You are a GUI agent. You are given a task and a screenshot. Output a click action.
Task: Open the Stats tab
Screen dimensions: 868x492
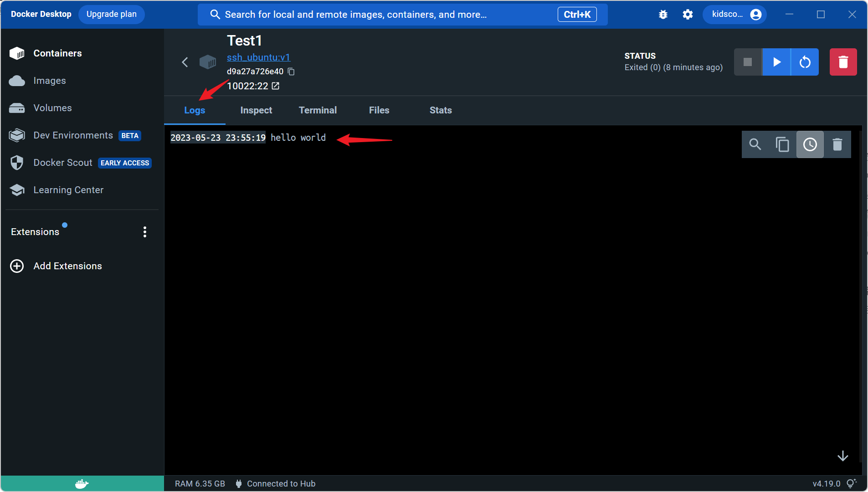click(x=441, y=110)
